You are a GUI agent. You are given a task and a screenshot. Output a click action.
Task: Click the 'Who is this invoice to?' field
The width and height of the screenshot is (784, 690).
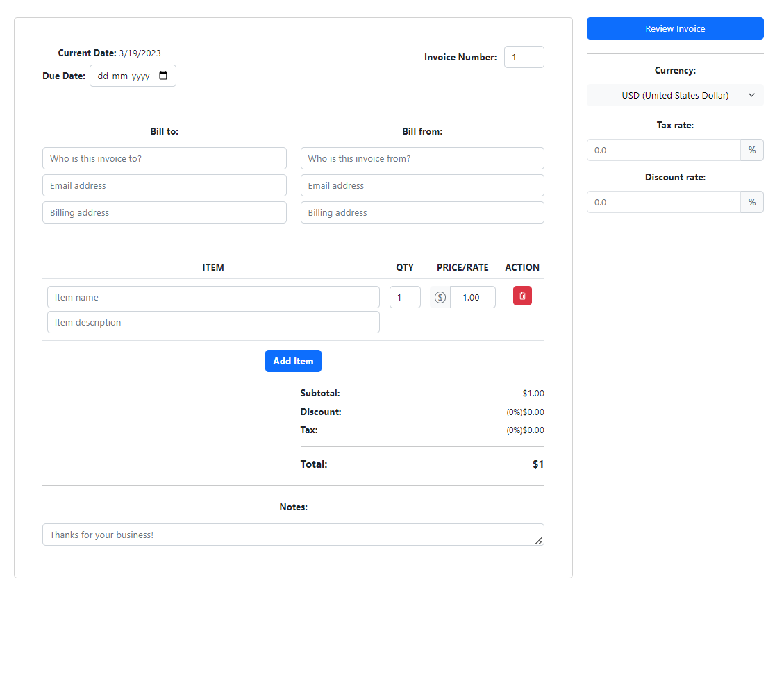[165, 158]
